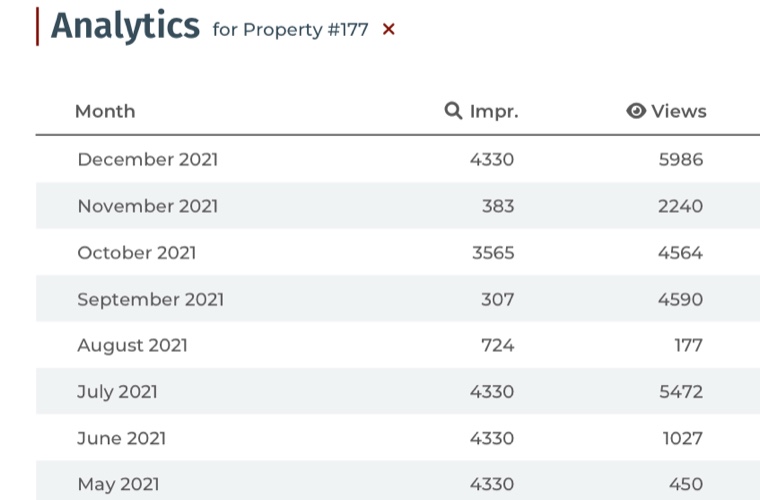This screenshot has width=760, height=500.
Task: Click the October 2021 row label
Action: pos(137,253)
